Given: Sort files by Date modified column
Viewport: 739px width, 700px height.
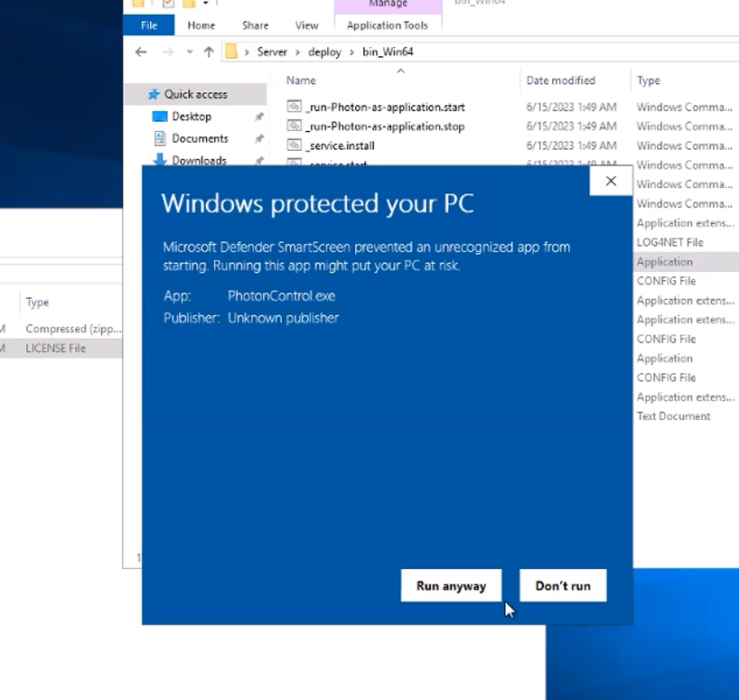Looking at the screenshot, I should pos(561,80).
